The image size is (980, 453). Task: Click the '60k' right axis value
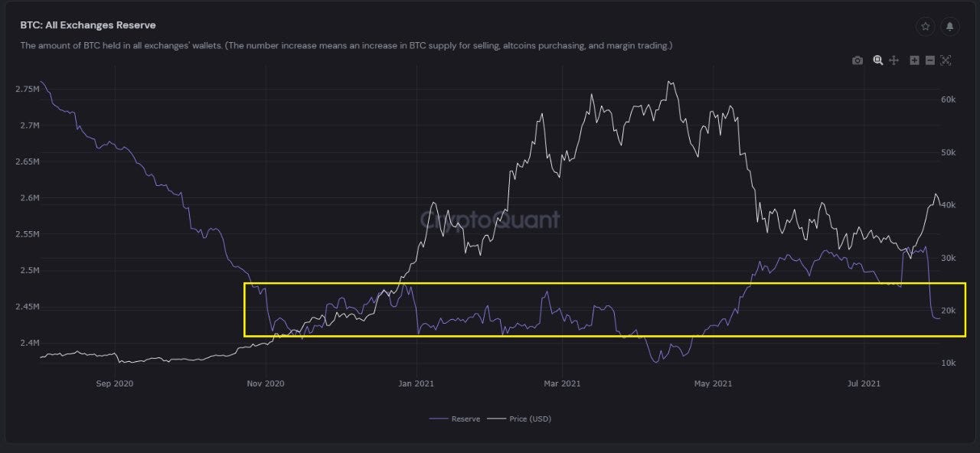(x=949, y=100)
